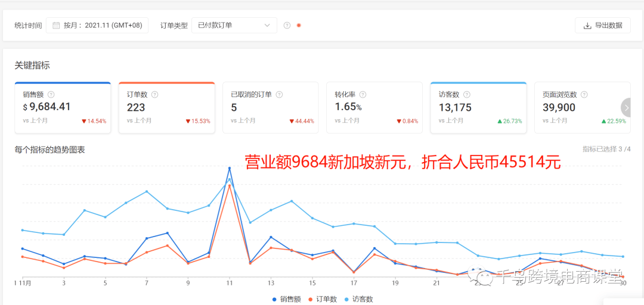Click the 223 orders value
Image resolution: width=644 pixels, height=305 pixels.
[x=136, y=108]
